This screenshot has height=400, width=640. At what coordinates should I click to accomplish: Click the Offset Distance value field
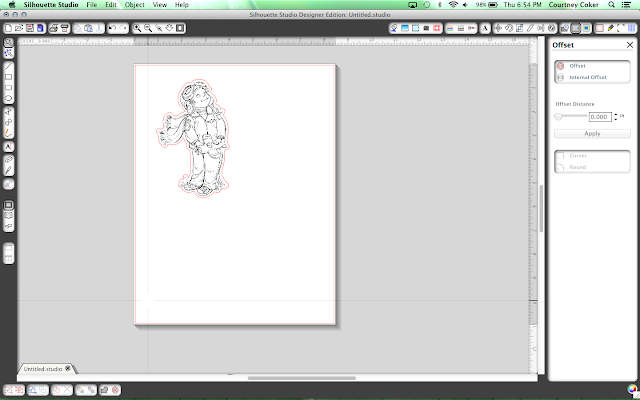[600, 117]
